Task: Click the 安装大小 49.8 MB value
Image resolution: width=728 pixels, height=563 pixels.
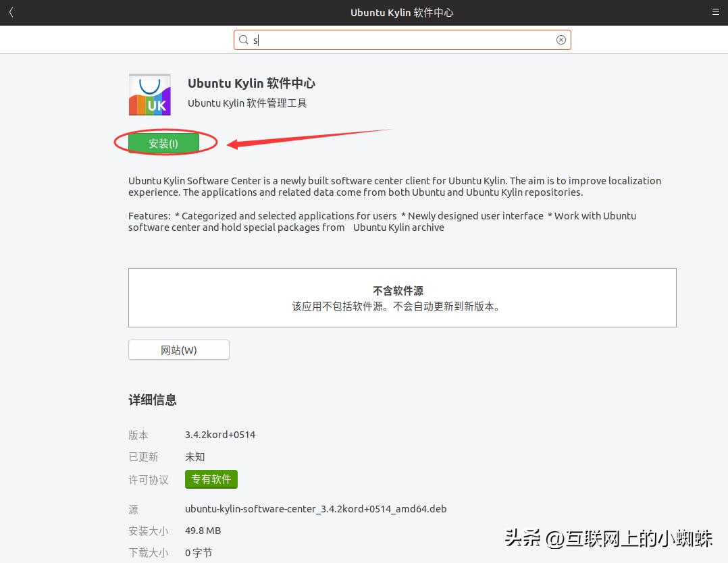Action: click(203, 531)
